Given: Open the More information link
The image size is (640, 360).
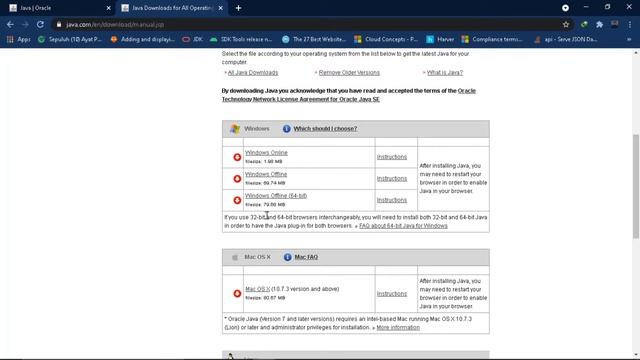Looking at the screenshot, I should click(398, 327).
